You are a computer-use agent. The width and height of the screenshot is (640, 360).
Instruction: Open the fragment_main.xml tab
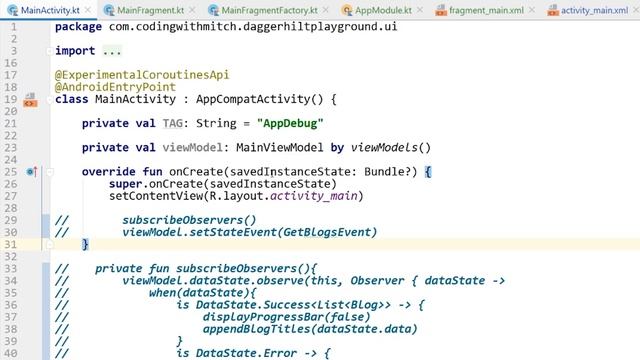486,10
